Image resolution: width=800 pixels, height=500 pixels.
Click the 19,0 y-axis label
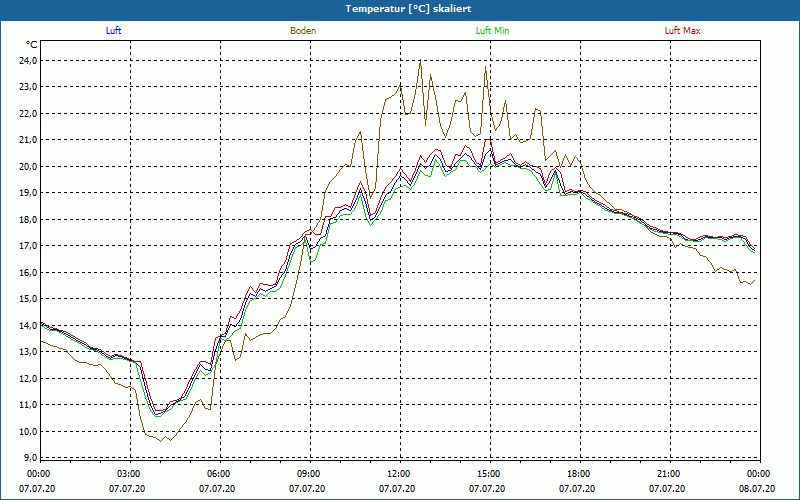click(x=29, y=193)
